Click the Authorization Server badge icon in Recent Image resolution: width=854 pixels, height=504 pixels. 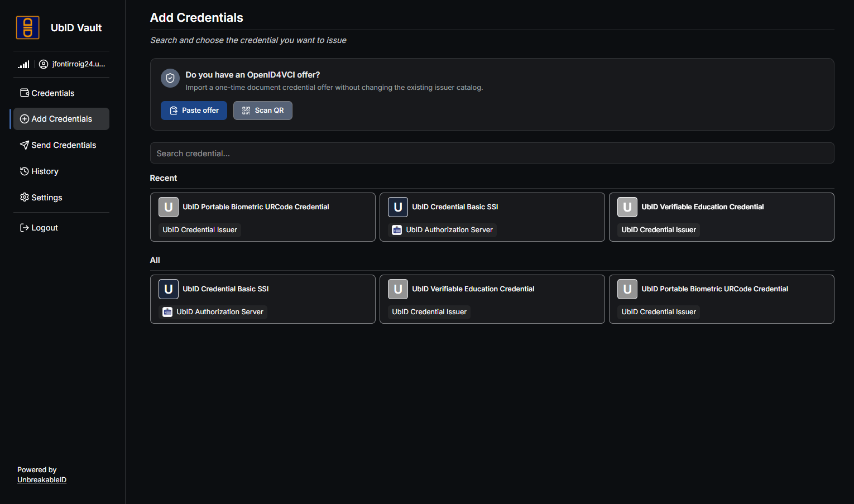pos(397,230)
